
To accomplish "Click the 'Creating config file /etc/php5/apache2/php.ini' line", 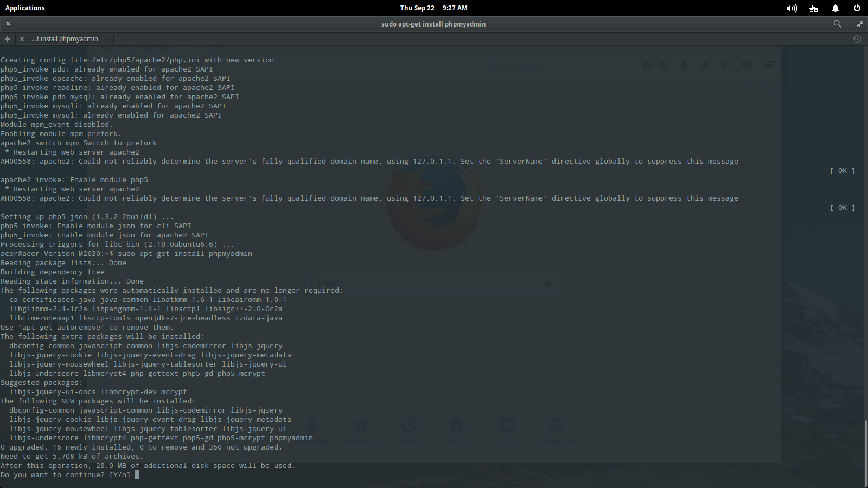I will [x=137, y=60].
